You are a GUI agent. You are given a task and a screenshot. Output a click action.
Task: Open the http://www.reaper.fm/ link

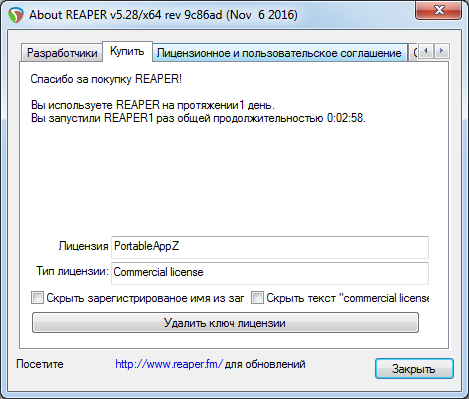169,364
